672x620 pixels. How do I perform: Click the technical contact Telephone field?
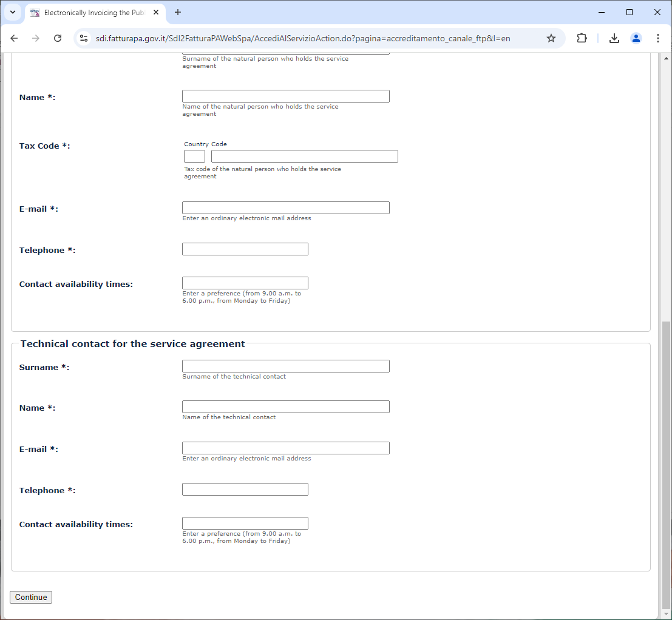point(245,490)
